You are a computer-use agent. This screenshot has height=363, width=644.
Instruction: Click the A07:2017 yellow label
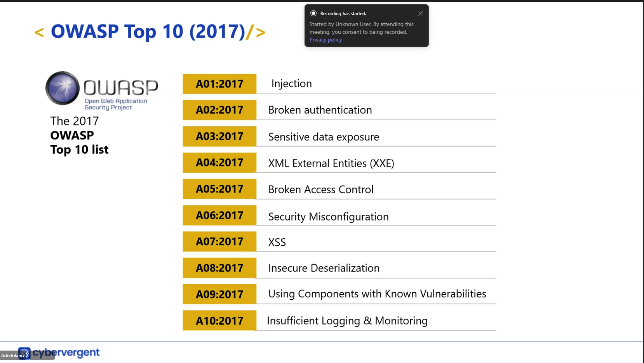219,241
